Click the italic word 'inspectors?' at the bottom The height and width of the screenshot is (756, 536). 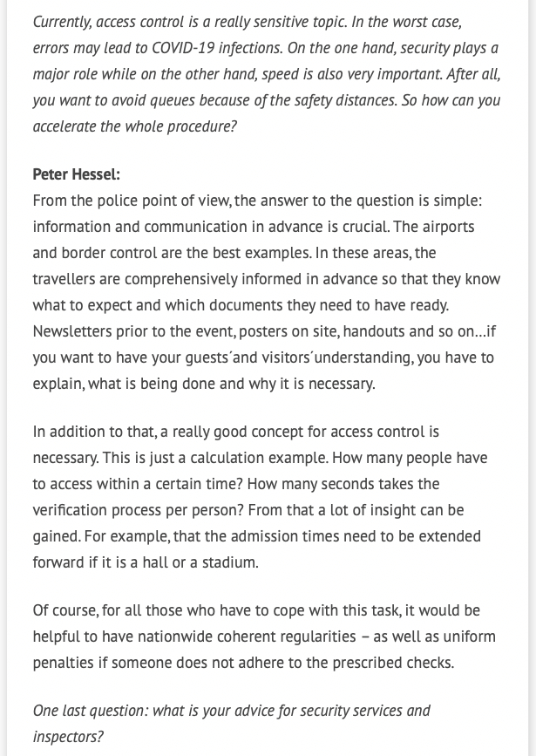68,737
